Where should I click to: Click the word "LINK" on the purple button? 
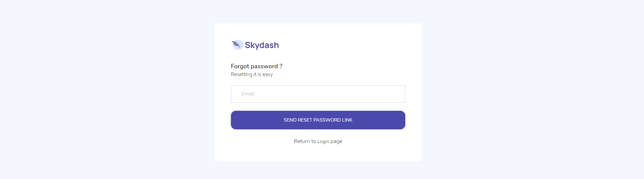[x=347, y=120]
